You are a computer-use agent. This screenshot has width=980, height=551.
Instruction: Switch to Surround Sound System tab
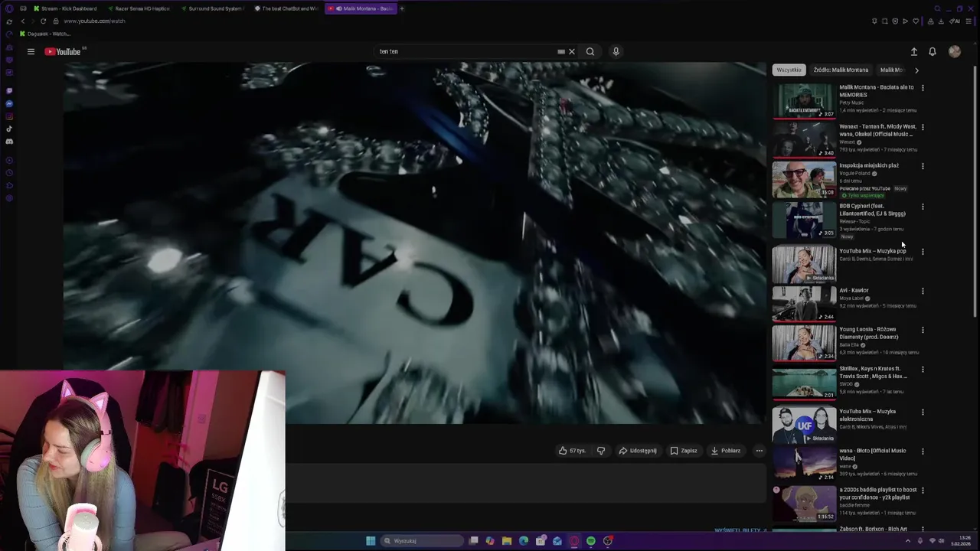pos(212,8)
